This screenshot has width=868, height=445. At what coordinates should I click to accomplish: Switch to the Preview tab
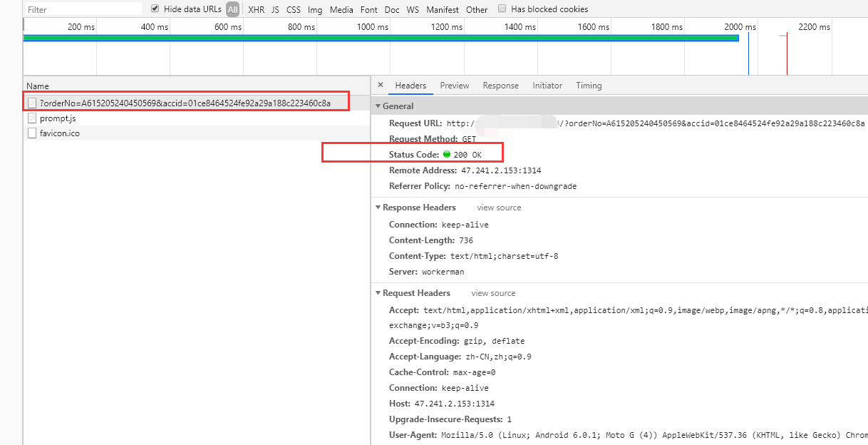(x=455, y=86)
